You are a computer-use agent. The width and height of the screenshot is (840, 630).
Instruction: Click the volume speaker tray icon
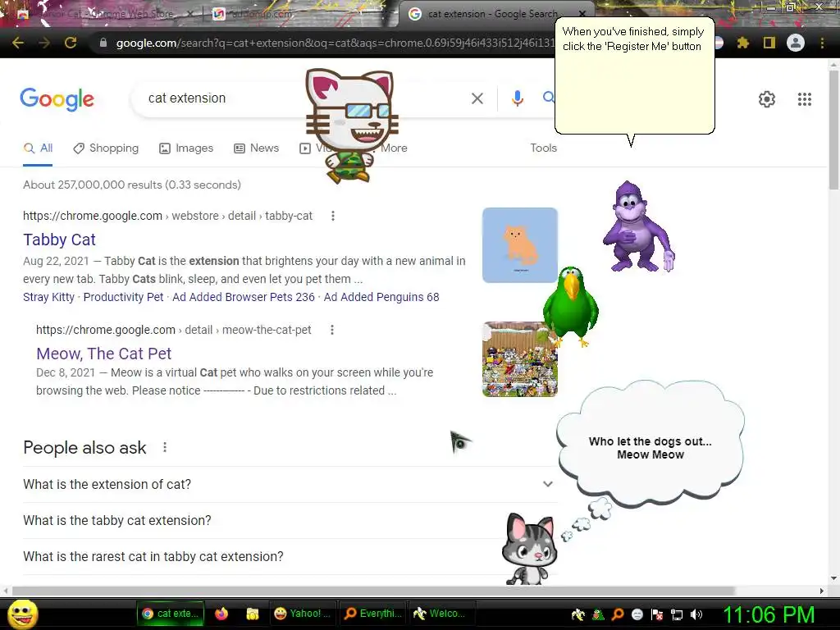click(x=696, y=614)
